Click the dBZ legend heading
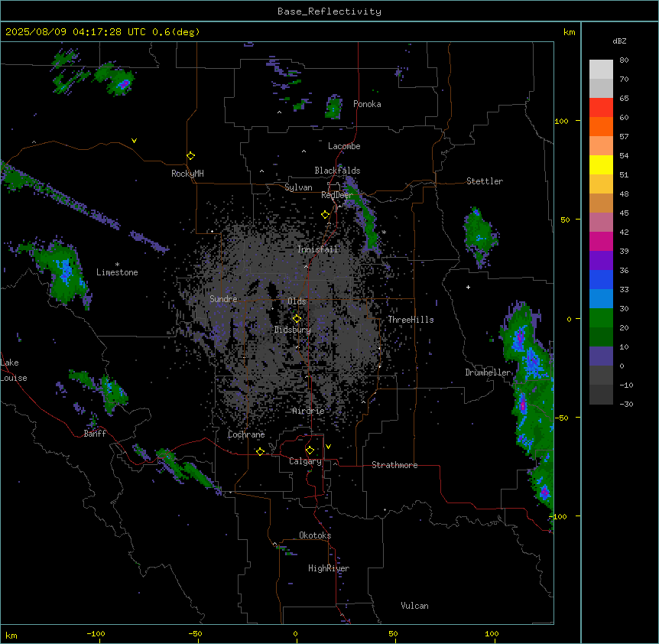This screenshot has width=659, height=644. (x=619, y=41)
